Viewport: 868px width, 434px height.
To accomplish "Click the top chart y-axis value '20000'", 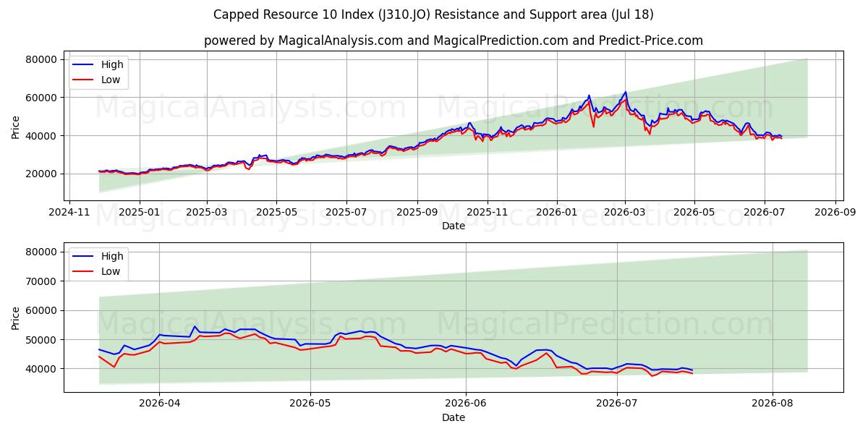I will pos(42,174).
